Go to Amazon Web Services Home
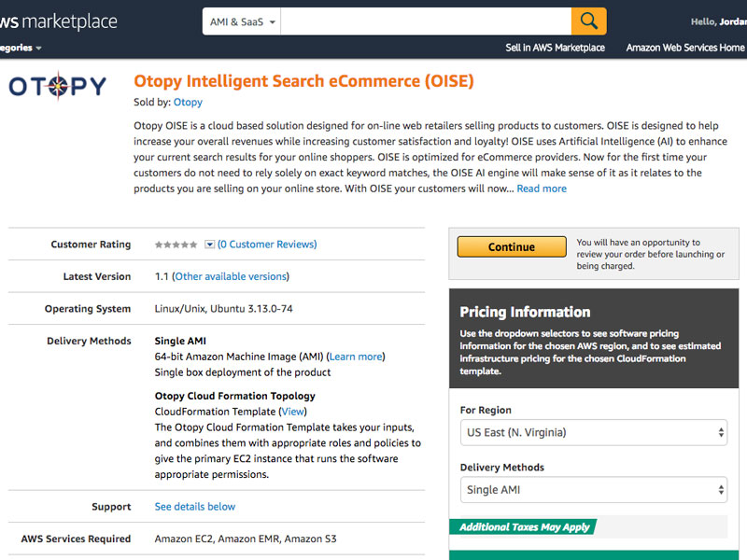 [x=685, y=48]
